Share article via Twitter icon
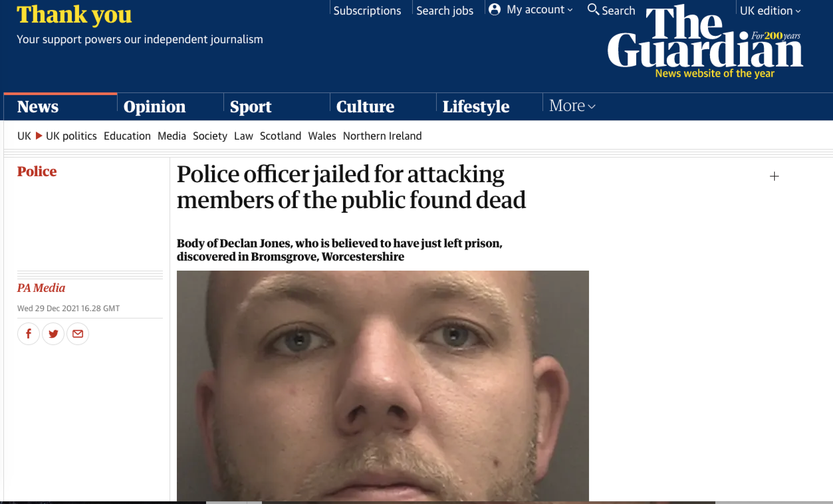This screenshot has height=504, width=833. (x=53, y=334)
